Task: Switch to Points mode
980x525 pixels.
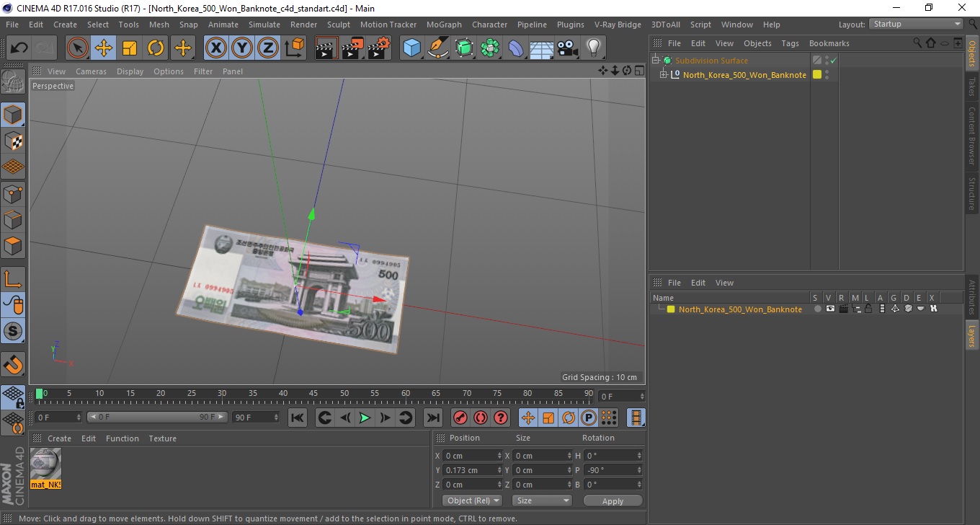Action: (x=13, y=193)
